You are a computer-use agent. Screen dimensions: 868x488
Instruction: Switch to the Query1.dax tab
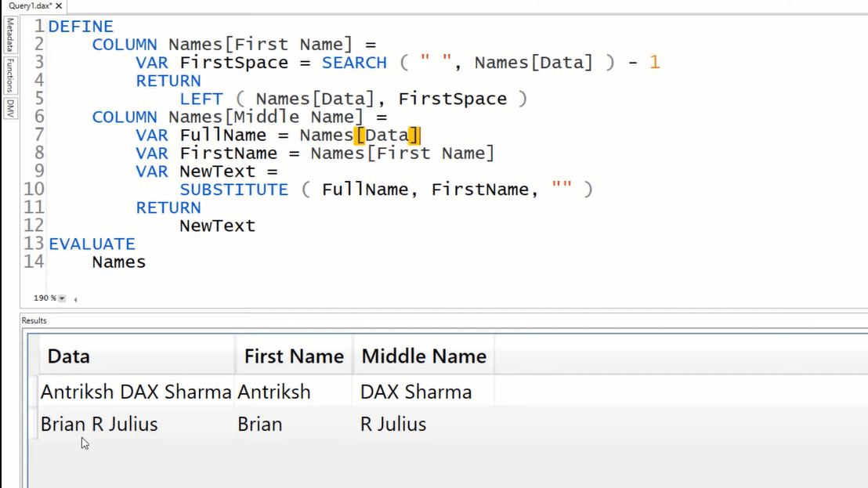point(30,5)
